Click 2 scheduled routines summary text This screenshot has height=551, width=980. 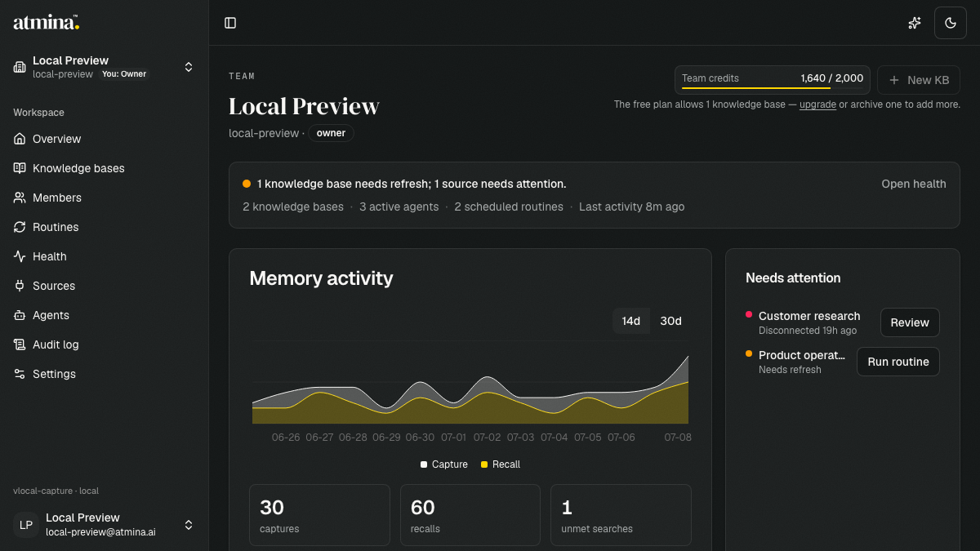(x=509, y=207)
